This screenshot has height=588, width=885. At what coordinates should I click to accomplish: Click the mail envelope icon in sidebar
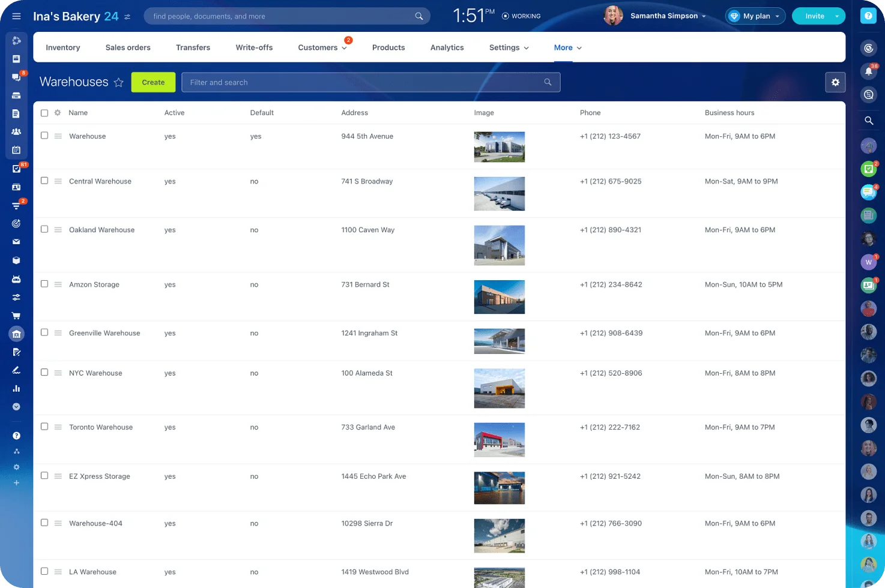coord(16,242)
